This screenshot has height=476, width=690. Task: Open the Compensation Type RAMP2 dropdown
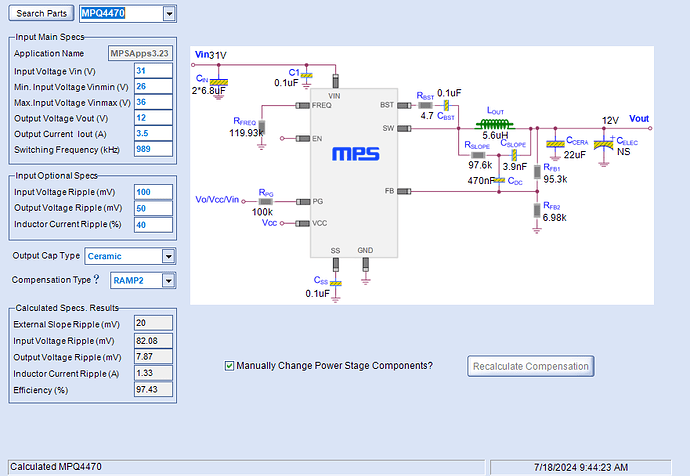tap(168, 280)
